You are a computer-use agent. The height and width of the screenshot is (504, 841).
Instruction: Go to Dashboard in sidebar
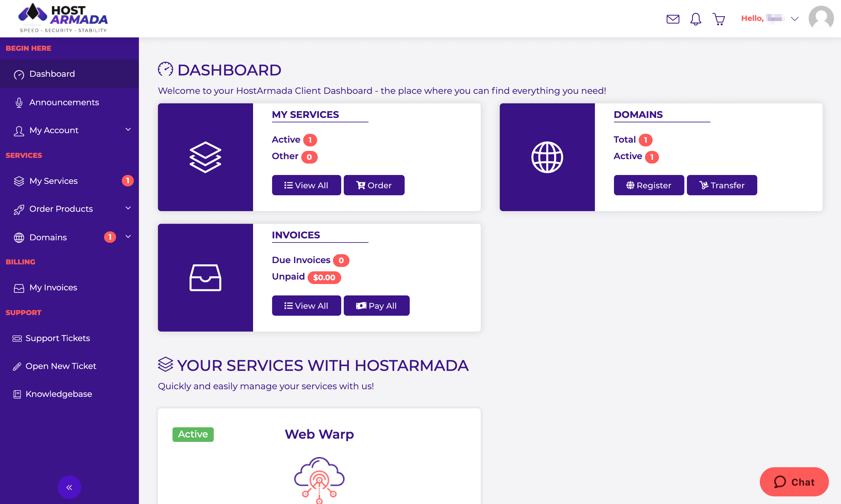[69, 74]
